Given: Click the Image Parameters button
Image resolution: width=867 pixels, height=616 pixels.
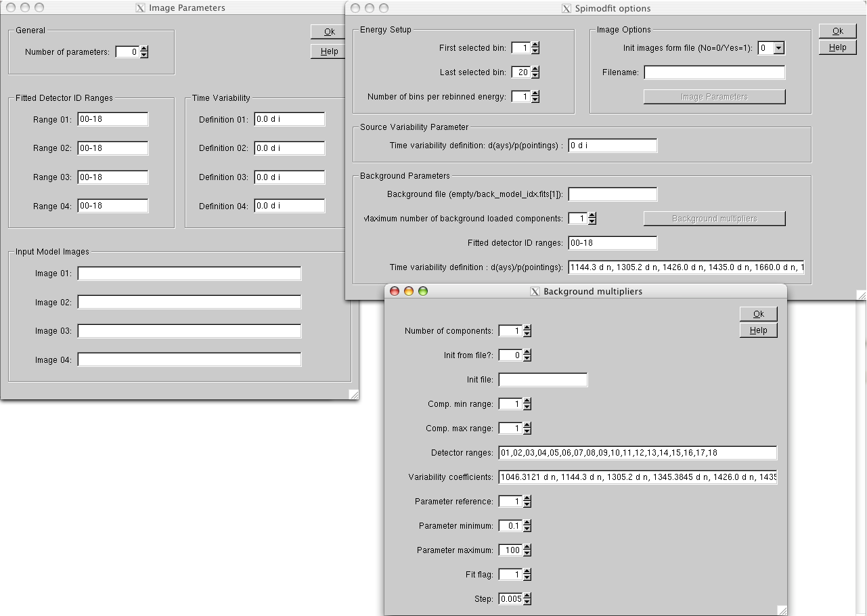Looking at the screenshot, I should (714, 97).
